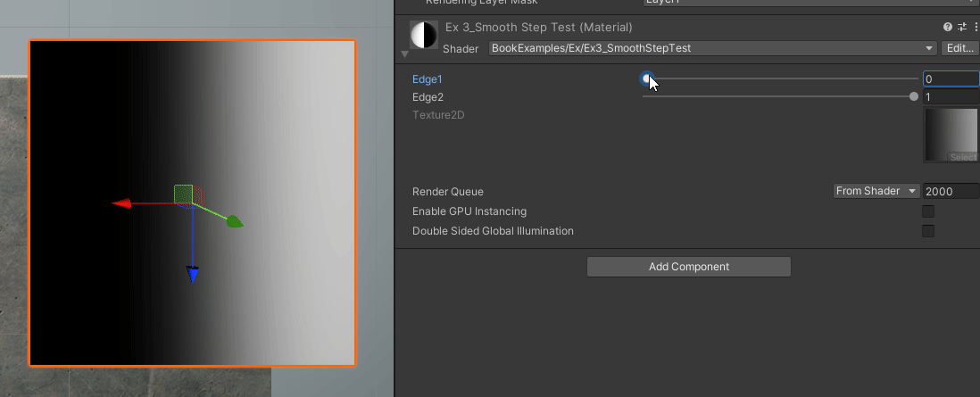Open the Rendering Layer Mask dropdown
This screenshot has height=397, width=980.
pos(811,3)
